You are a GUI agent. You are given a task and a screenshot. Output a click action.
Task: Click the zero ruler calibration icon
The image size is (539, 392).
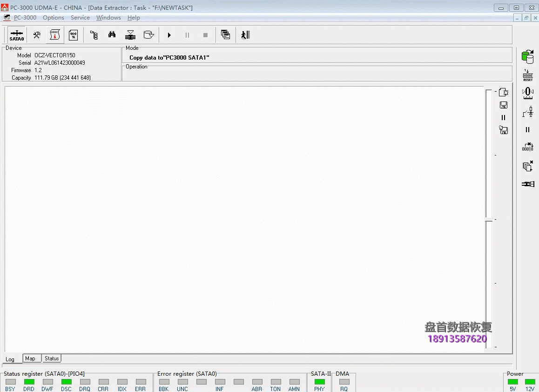528,93
